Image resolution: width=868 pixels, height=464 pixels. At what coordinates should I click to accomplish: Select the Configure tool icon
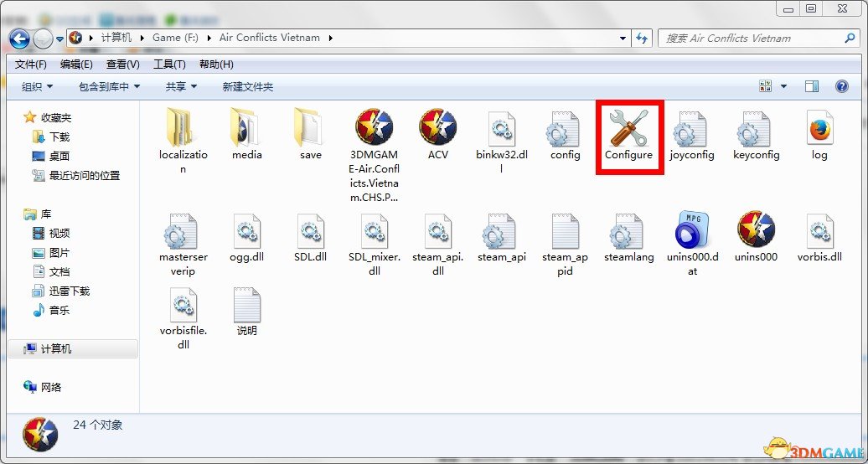pyautogui.click(x=628, y=127)
